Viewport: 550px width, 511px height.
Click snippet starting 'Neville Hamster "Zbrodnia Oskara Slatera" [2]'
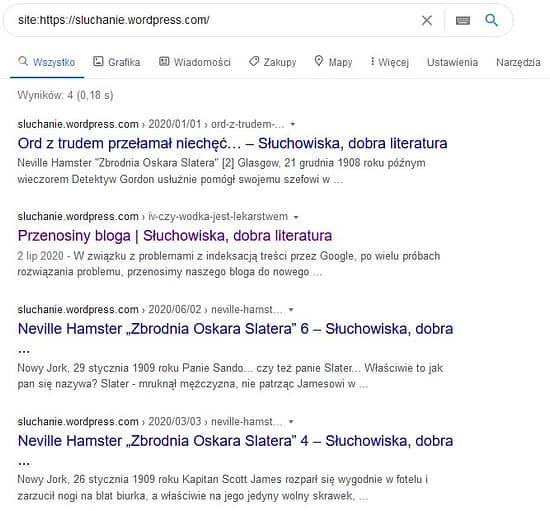tap(221, 171)
